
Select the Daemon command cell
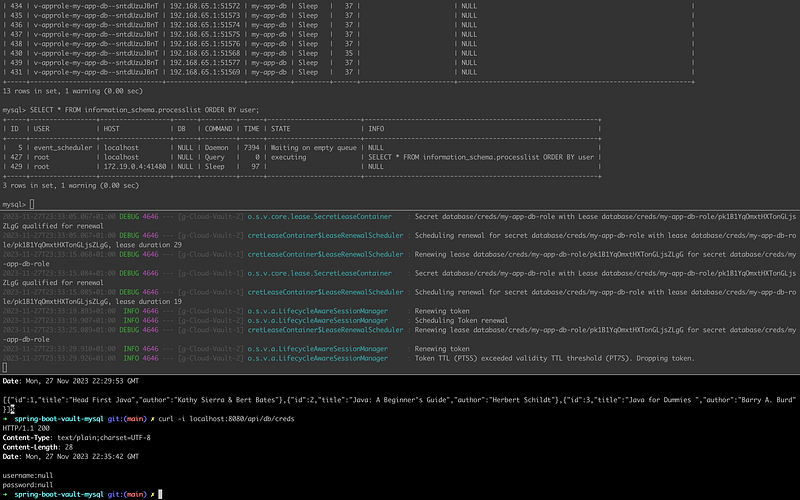tap(216, 147)
